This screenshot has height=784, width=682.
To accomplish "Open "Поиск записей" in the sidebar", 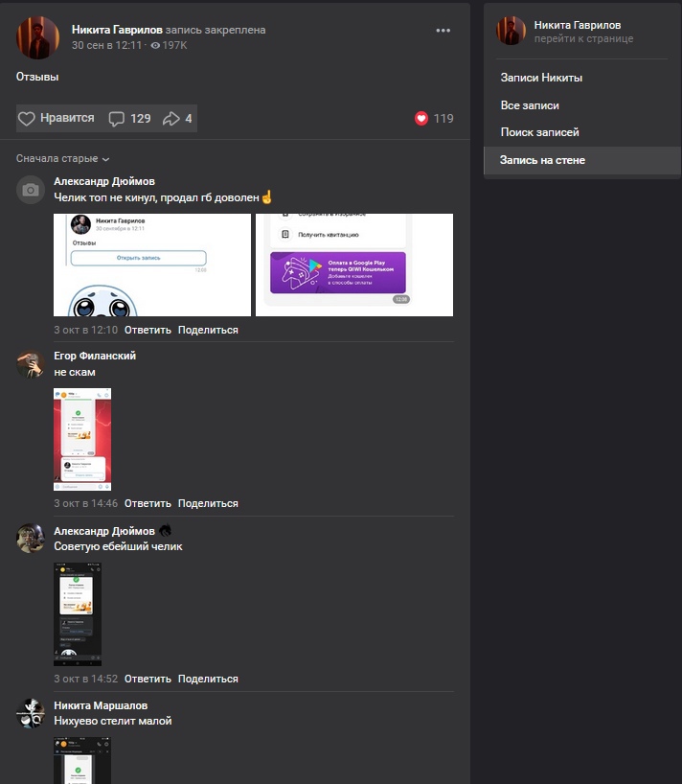I will coord(539,132).
